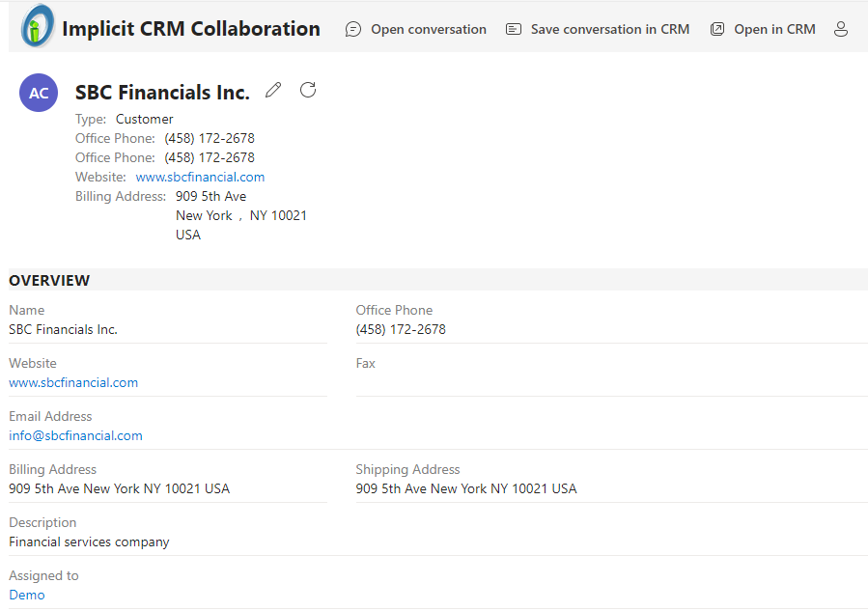This screenshot has width=868, height=611.
Task: Click the pencil edit icon beside SBC Financials
Action: pos(274,90)
